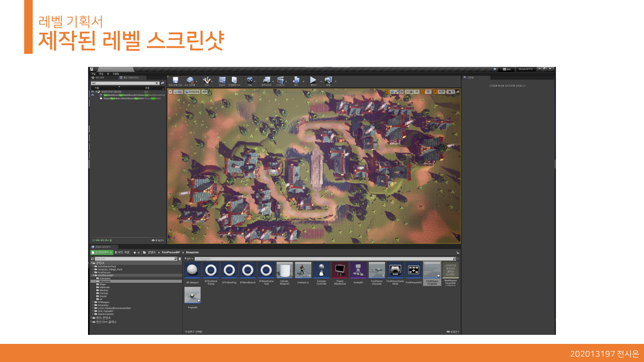Open Marketplace toolbar button
644x362 pixels.
tap(234, 81)
